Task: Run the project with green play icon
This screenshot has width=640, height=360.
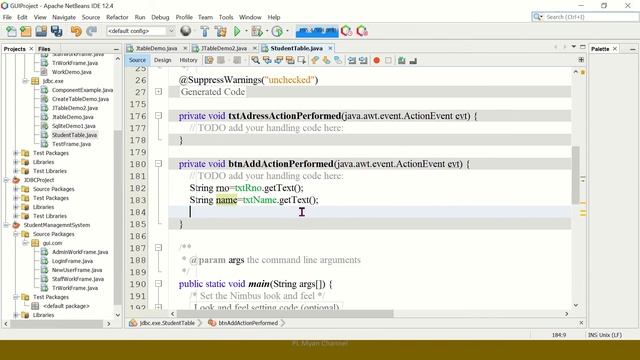Action: tap(237, 31)
